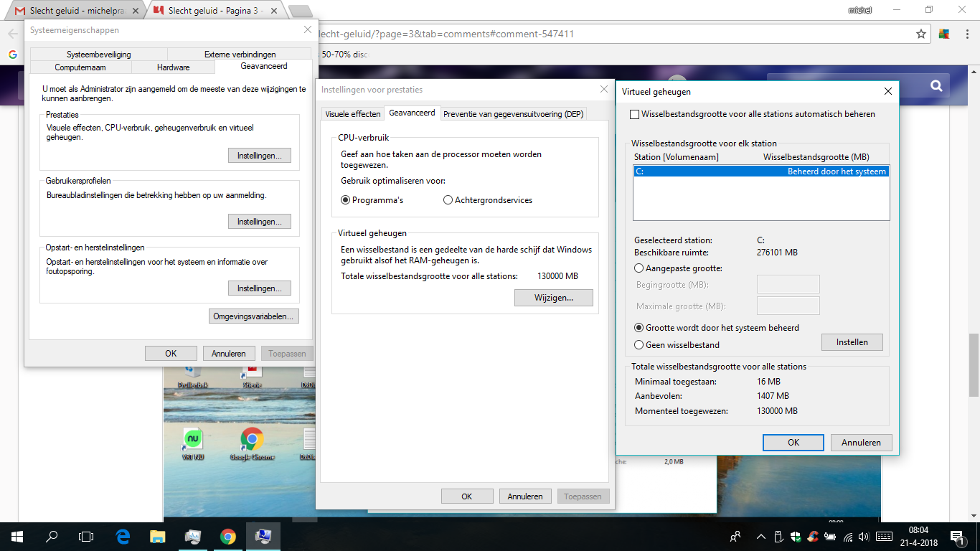This screenshot has width=980, height=551.
Task: Click the web page vertical scrollbar thumb
Action: coord(974,364)
